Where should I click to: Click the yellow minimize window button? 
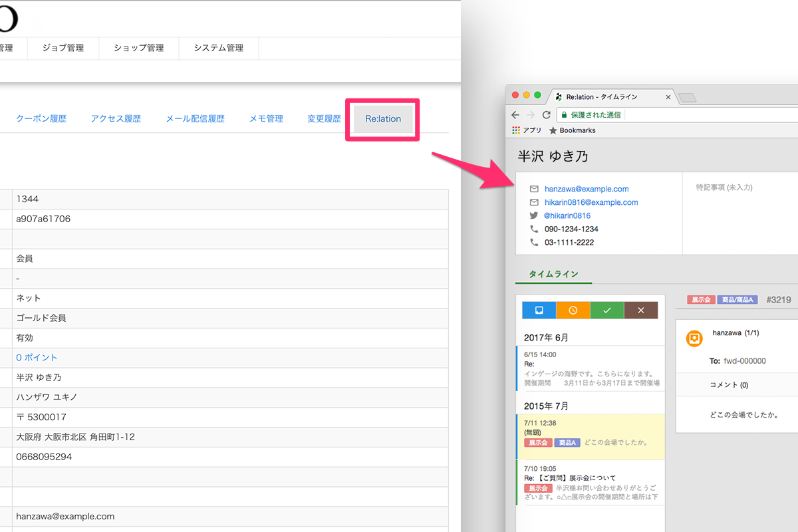tap(527, 95)
